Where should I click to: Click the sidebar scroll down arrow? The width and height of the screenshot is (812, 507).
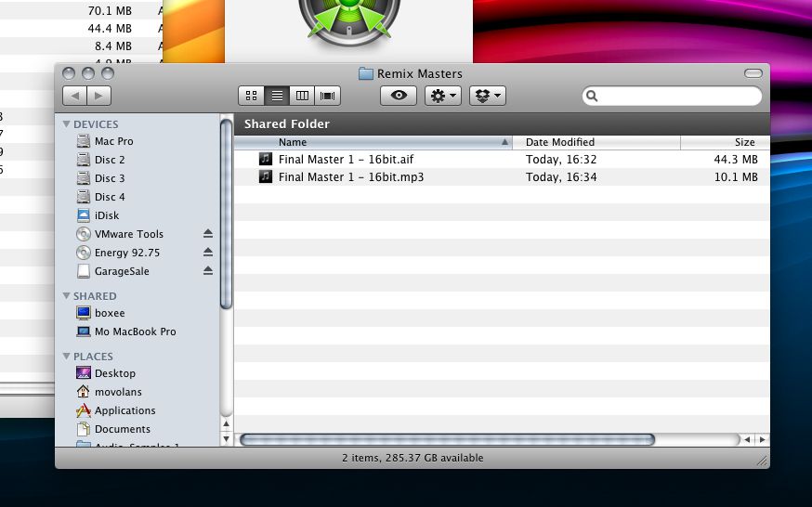tap(227, 438)
